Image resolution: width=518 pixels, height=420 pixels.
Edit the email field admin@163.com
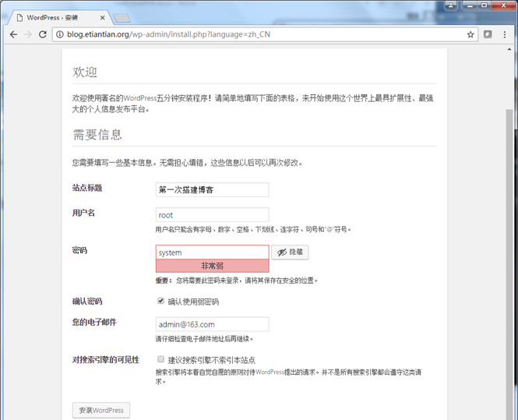pos(212,324)
